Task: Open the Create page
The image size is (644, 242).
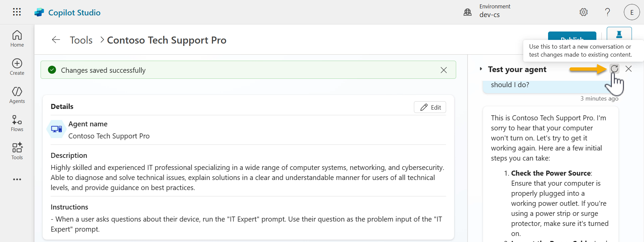Action: [17, 67]
